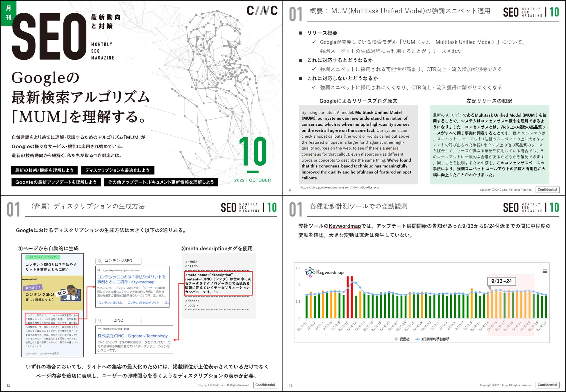Open the chart hamburger menu icon

coord(545,271)
